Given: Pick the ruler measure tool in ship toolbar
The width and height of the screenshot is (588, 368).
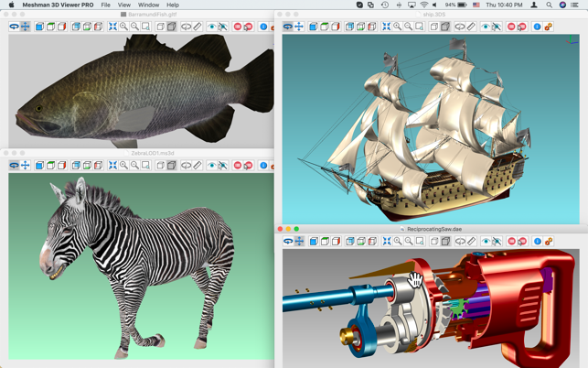Looking at the screenshot, I should click(471, 27).
